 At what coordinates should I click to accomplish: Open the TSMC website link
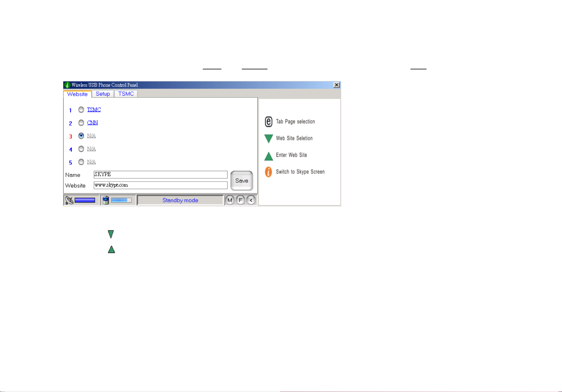coord(94,110)
